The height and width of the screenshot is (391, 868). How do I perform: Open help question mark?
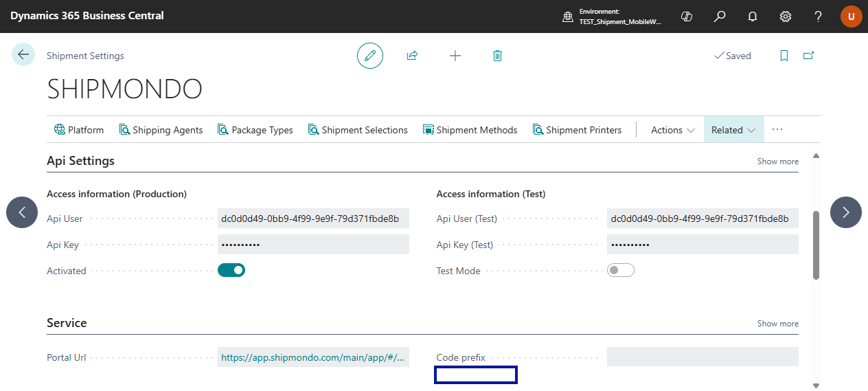tap(819, 16)
